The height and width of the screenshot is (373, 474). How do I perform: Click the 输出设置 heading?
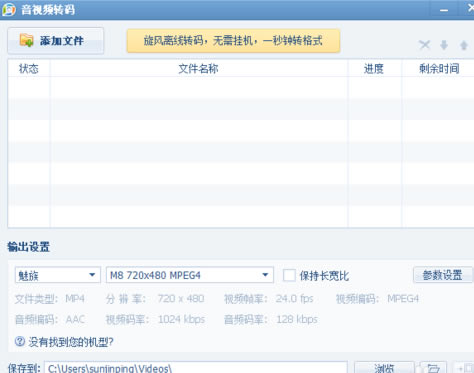pos(29,247)
